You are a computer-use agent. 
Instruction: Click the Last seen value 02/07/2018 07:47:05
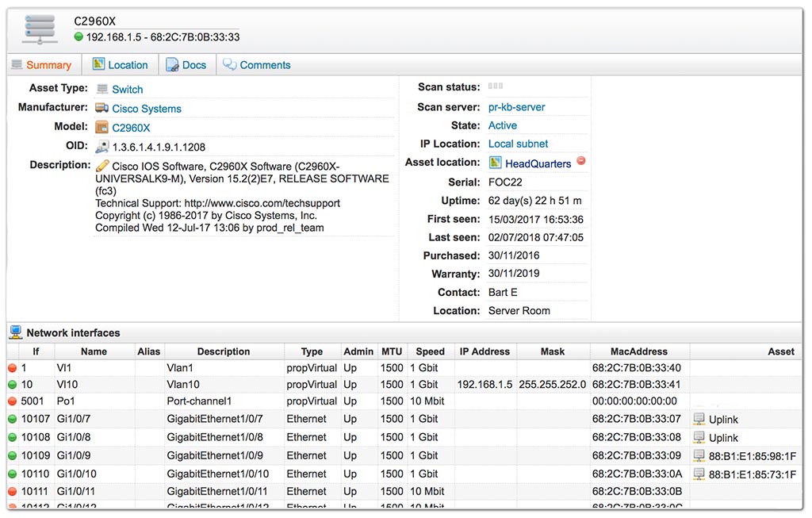[535, 238]
